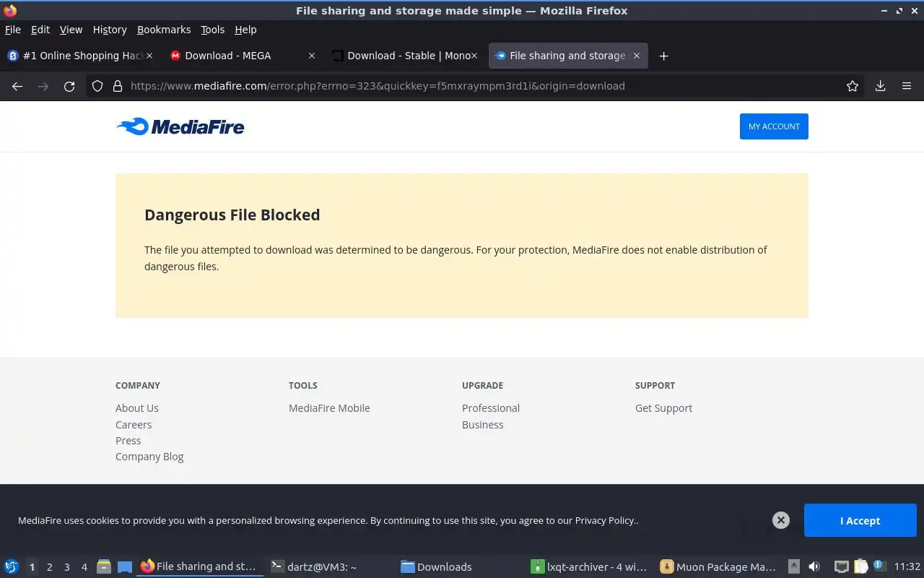Switch to virtual desktop 4

click(84, 567)
